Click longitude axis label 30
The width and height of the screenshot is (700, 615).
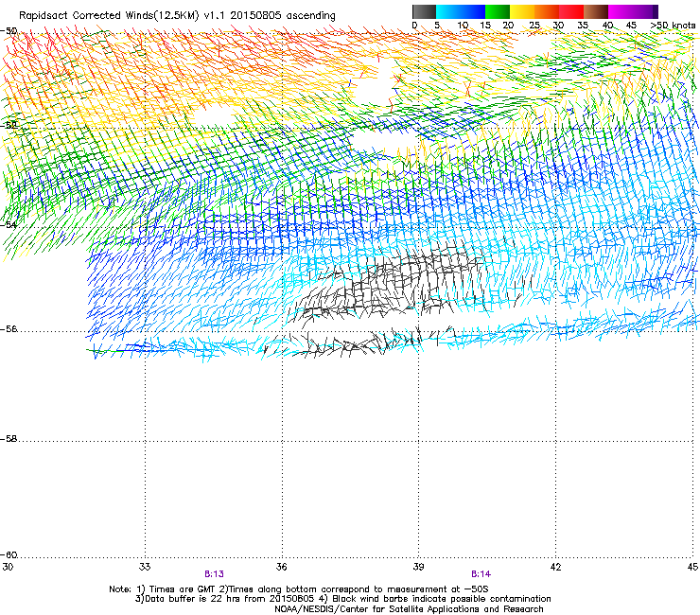point(8,567)
